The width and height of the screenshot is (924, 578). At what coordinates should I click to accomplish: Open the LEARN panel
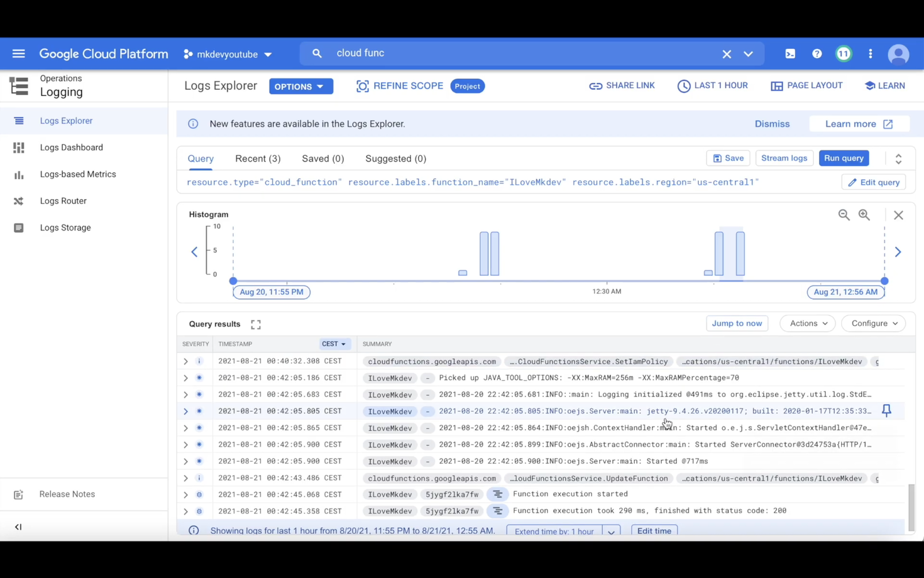884,85
